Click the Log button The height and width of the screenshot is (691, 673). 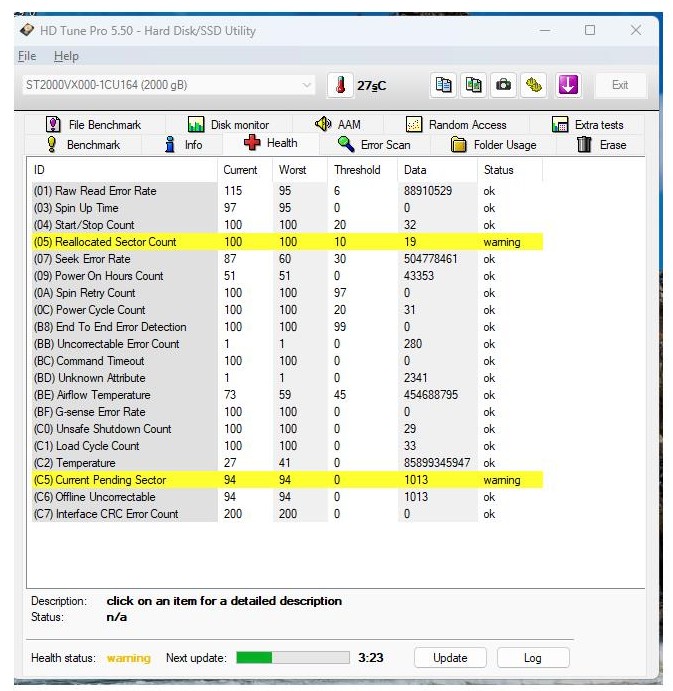point(533,658)
